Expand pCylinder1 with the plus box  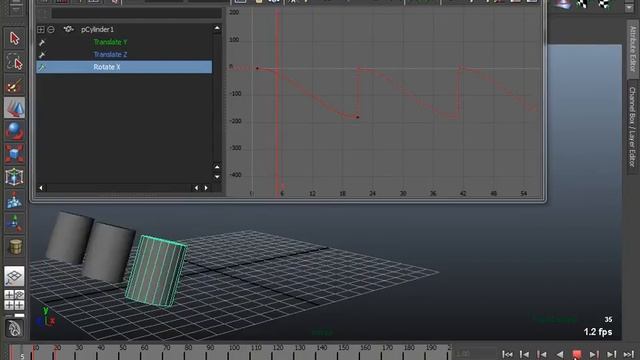tap(40, 29)
